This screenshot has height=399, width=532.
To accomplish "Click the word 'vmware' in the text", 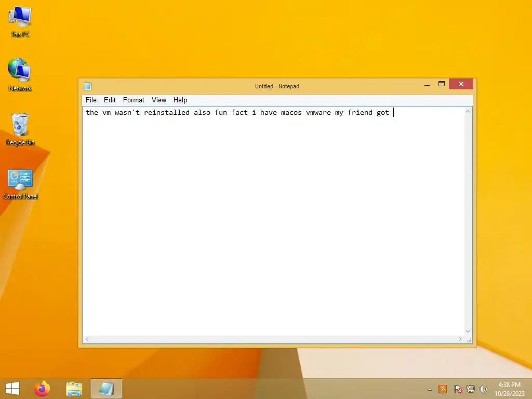I will pos(318,113).
